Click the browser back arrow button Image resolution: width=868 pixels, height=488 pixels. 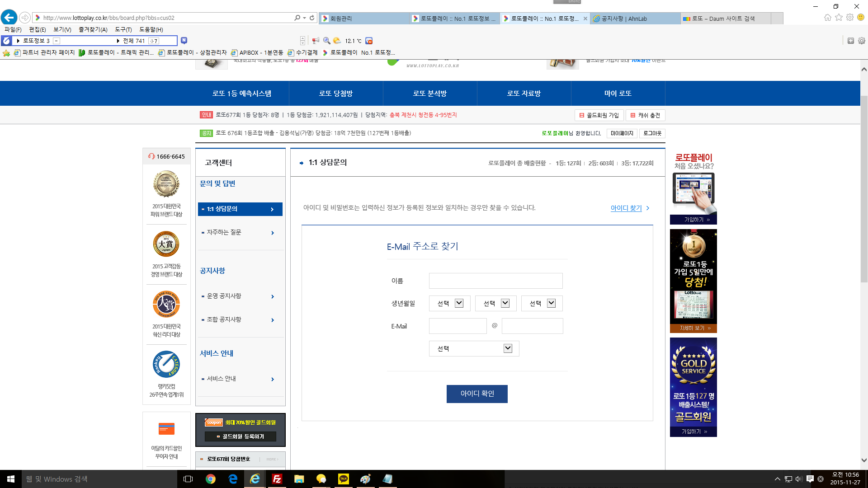(9, 18)
